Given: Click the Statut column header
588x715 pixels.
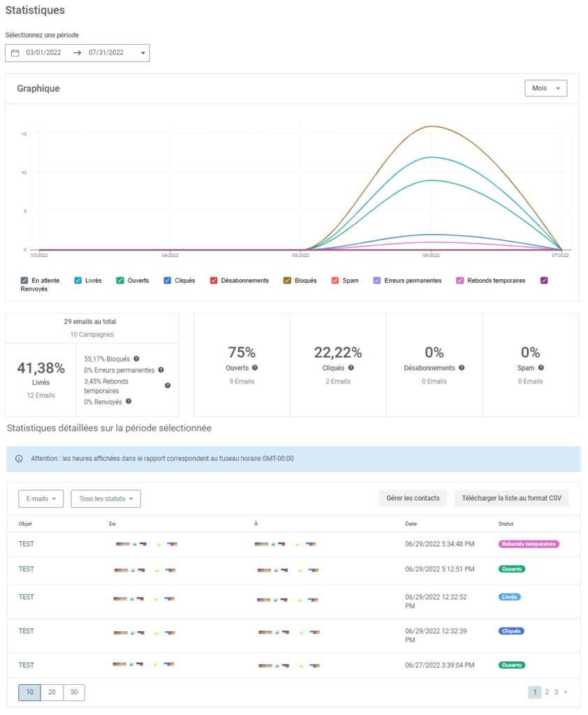Looking at the screenshot, I should tap(506, 524).
